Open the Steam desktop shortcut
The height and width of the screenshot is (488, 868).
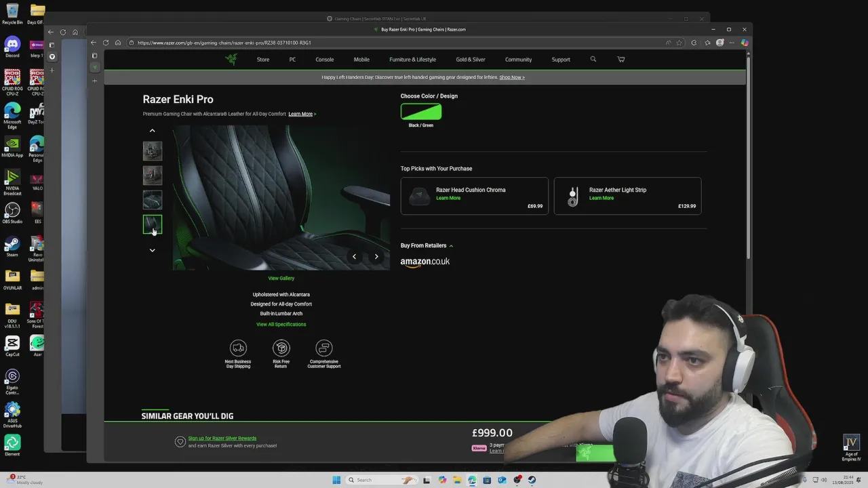click(12, 246)
